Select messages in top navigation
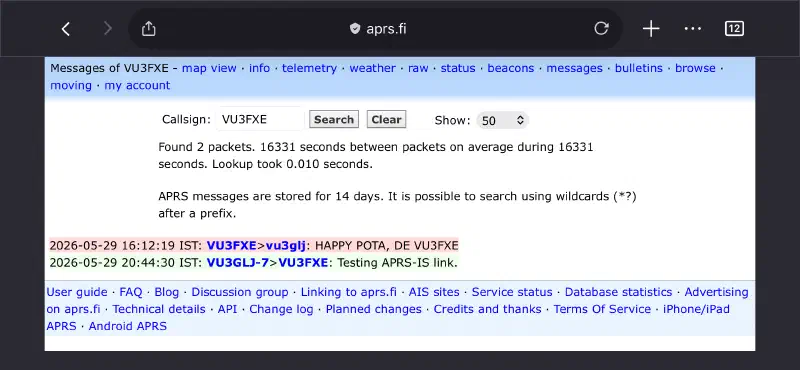This screenshot has width=800, height=370. point(574,68)
